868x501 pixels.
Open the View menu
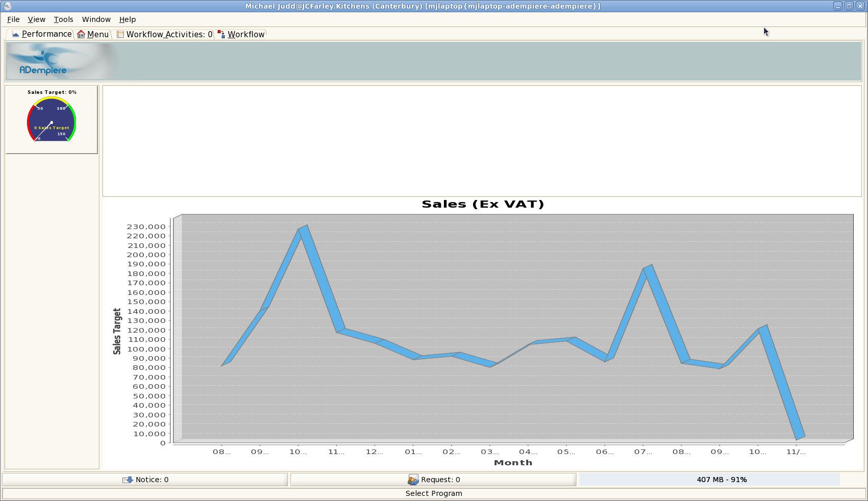(36, 19)
